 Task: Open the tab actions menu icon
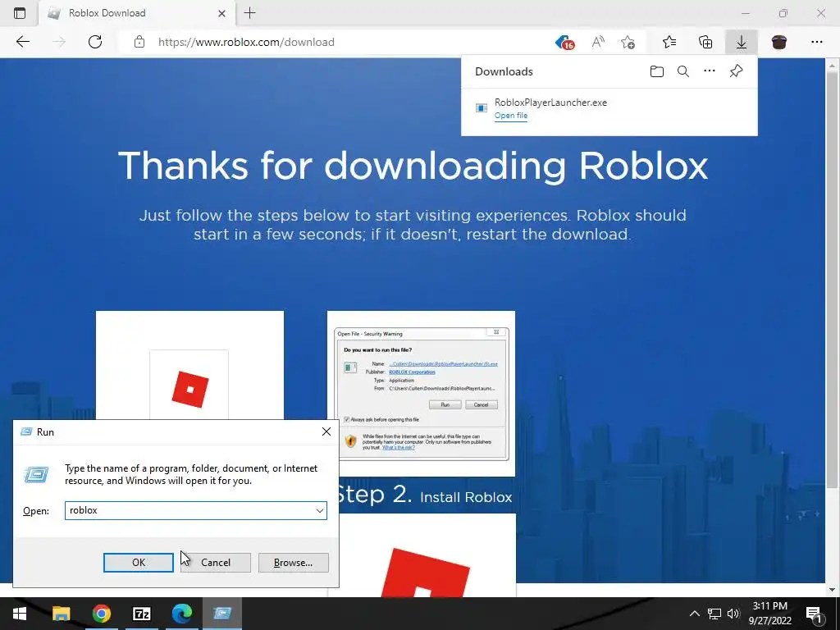point(20,13)
